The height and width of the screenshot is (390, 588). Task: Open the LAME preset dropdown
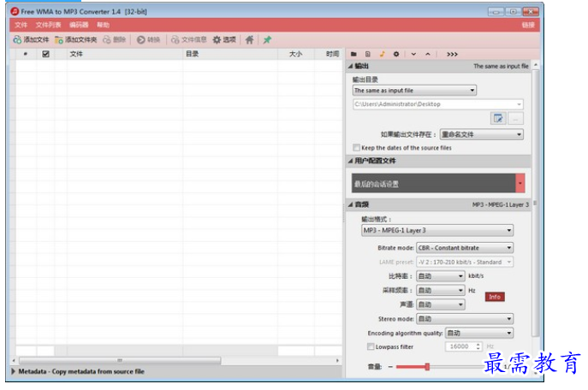(465, 262)
